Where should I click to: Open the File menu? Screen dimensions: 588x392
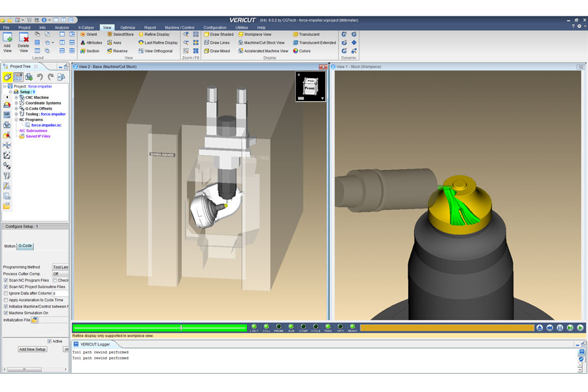[6, 27]
